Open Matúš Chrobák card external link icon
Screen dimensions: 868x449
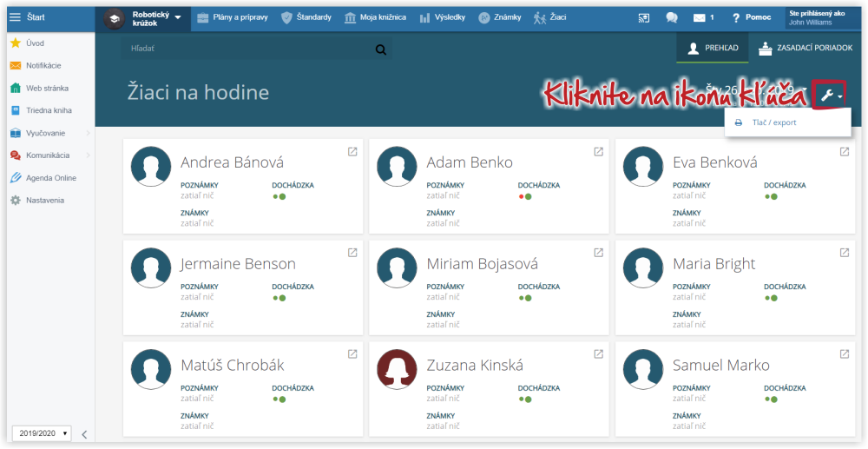(x=352, y=354)
